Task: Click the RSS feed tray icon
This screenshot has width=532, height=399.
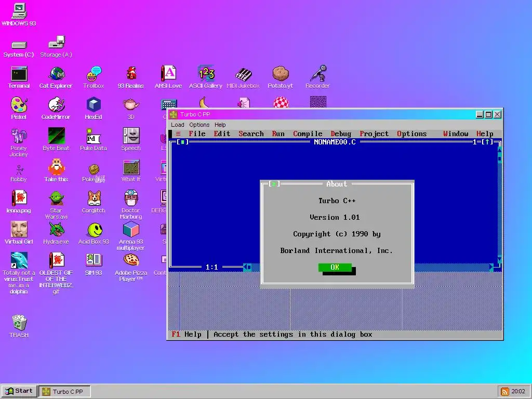Action: pyautogui.click(x=504, y=392)
